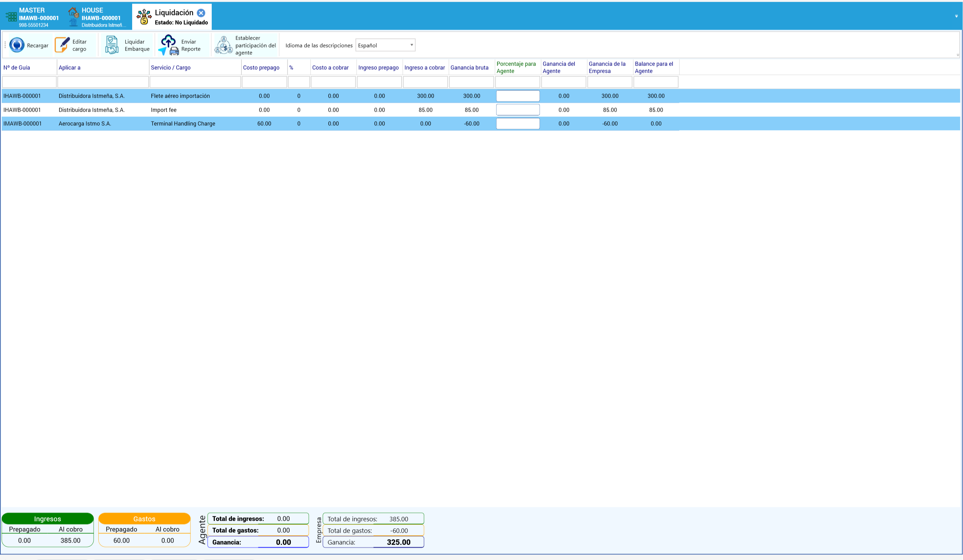
Task: Close the Liquidación tab with X
Action: 201,13
